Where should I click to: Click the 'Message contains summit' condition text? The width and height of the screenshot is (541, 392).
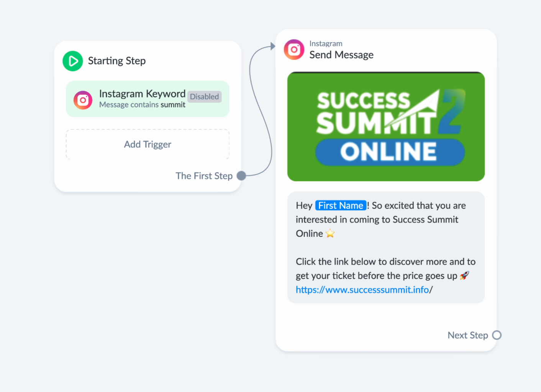pos(142,105)
